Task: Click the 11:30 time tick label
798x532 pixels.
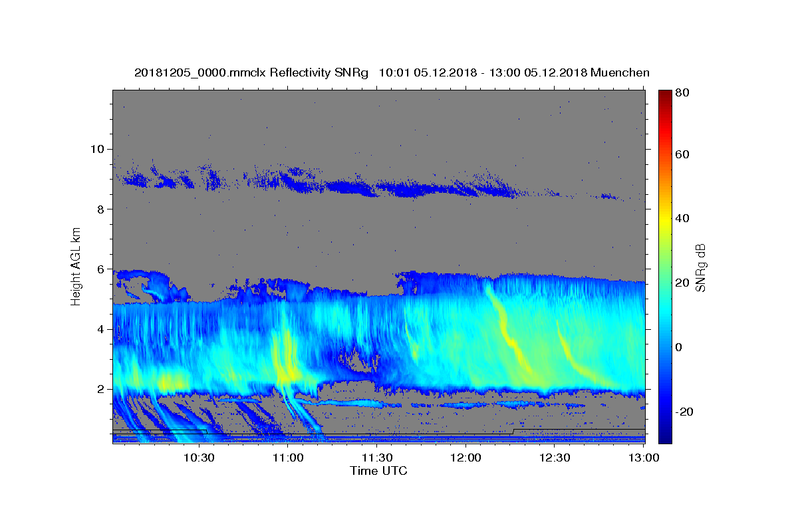Action: 377,458
